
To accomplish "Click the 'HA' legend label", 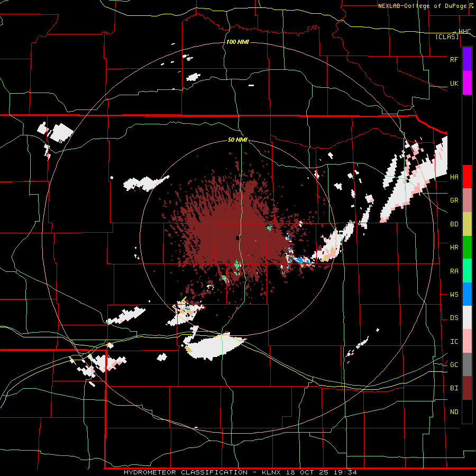I will pyautogui.click(x=454, y=177).
